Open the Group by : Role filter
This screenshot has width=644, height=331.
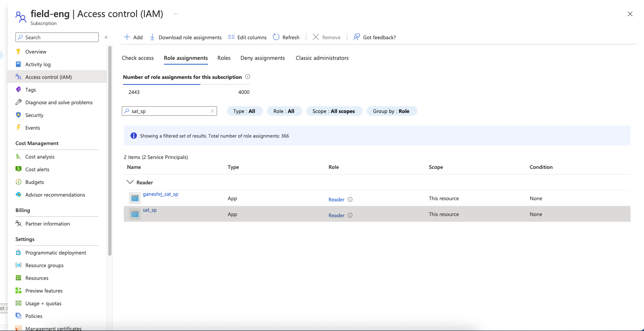click(x=391, y=111)
